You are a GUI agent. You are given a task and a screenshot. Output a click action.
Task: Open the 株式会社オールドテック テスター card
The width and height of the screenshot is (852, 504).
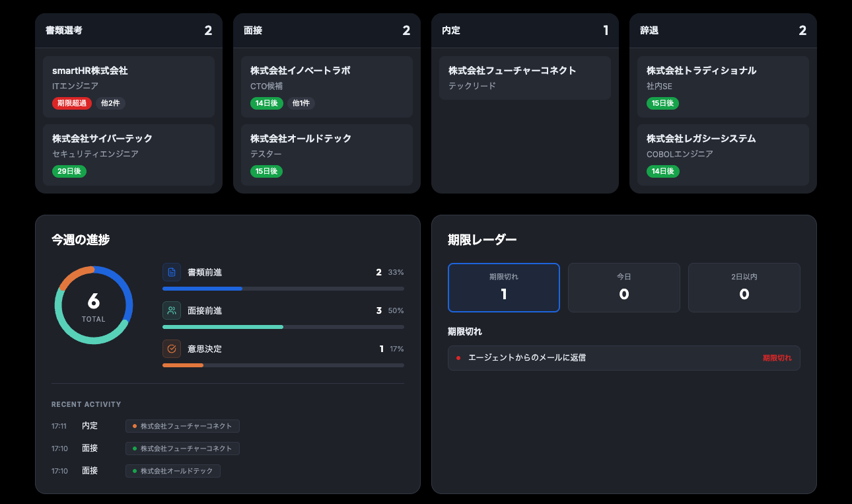coord(327,155)
